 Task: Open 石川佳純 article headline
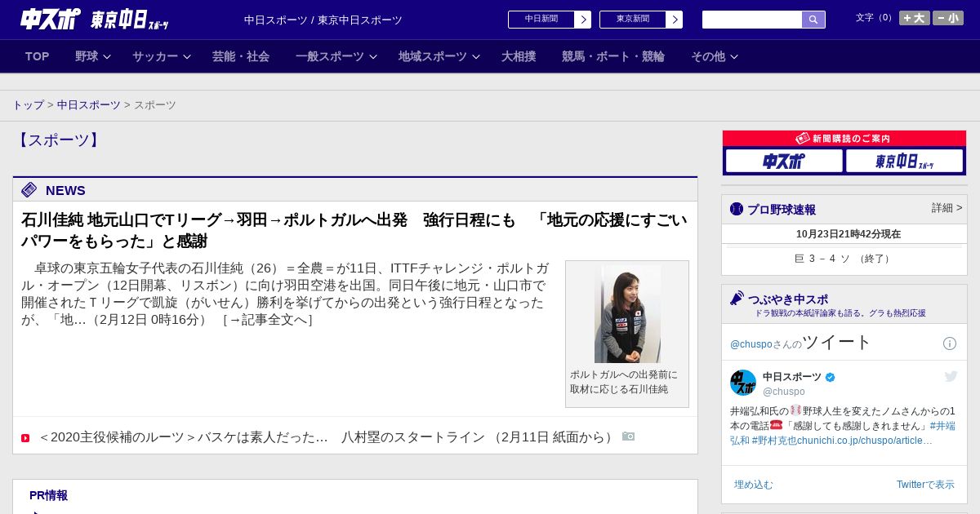[x=354, y=230]
